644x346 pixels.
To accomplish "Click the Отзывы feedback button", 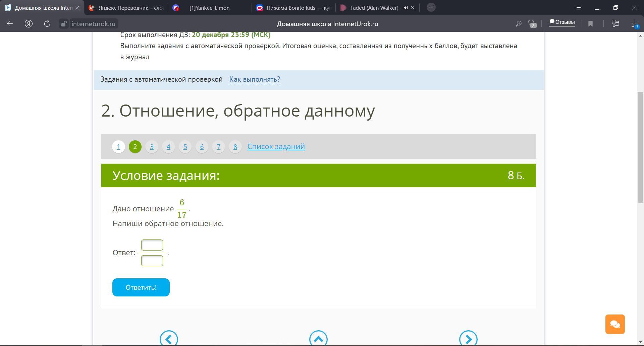I will 562,22.
